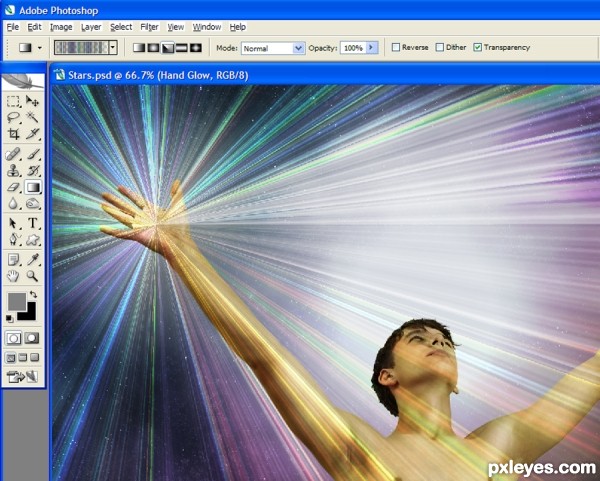Select the Notes tool
This screenshot has width=600, height=481.
(13, 259)
